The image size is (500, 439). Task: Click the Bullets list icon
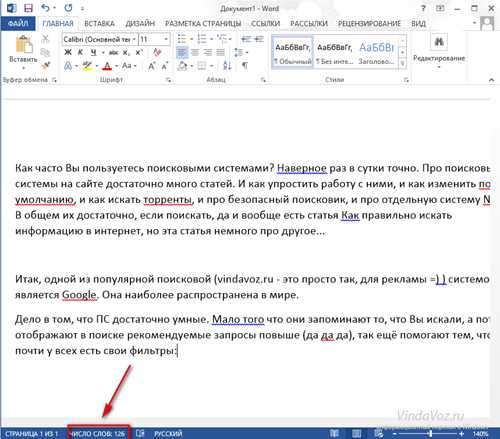182,39
